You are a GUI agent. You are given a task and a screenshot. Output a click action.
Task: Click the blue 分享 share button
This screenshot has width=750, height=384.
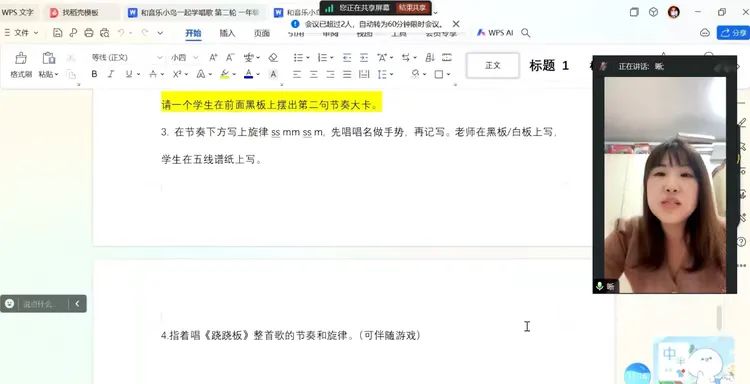(733, 33)
